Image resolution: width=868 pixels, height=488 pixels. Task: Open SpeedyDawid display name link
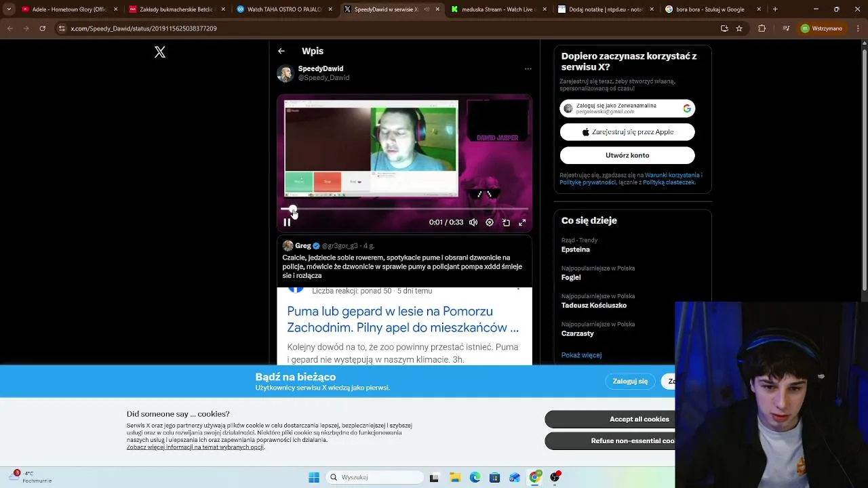tap(321, 68)
